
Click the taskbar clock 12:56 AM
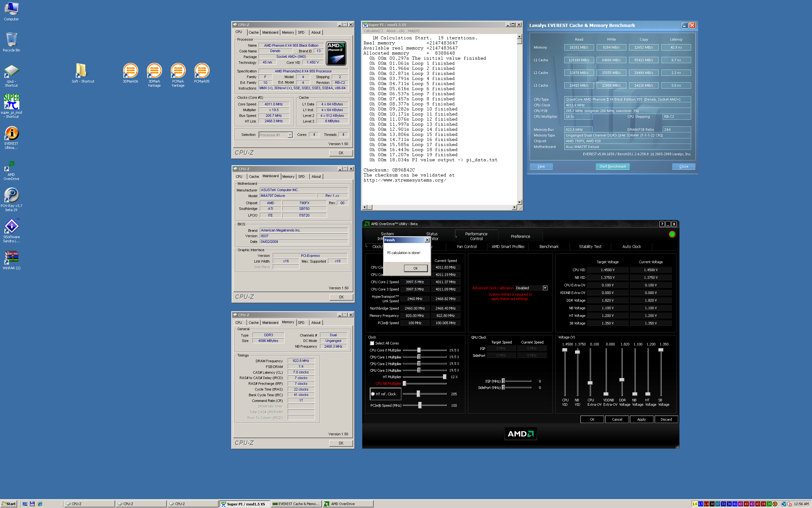(x=801, y=504)
